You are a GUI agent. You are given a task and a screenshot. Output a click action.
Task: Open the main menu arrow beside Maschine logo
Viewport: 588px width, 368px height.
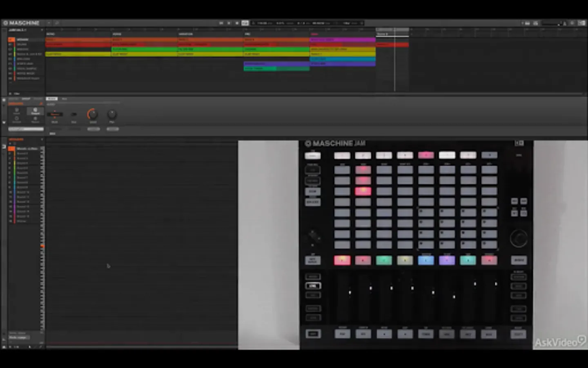(x=49, y=23)
